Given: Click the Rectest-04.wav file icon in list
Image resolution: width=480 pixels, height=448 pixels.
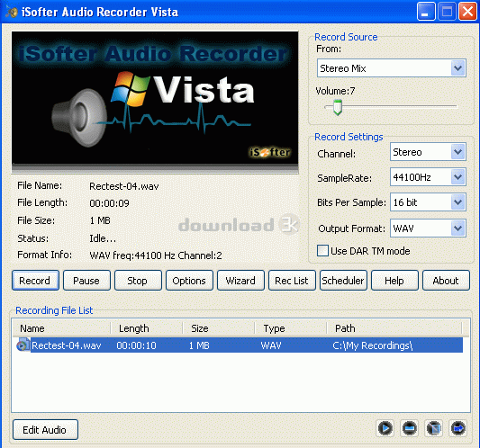Looking at the screenshot, I should [23, 345].
